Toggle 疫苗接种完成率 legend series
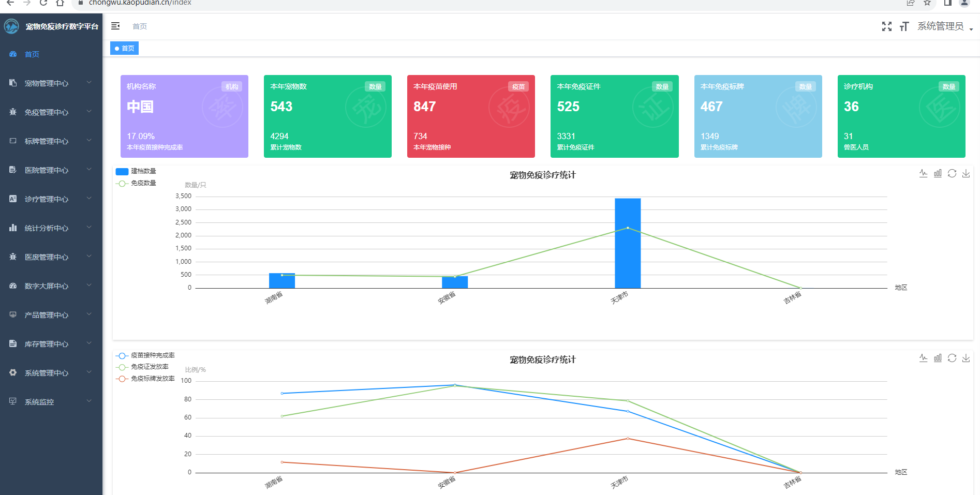The height and width of the screenshot is (495, 980). point(145,355)
